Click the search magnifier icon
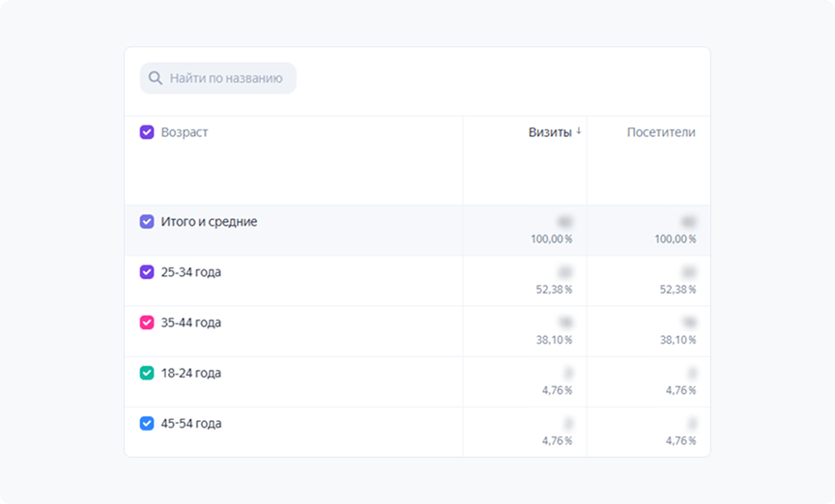 [x=156, y=78]
